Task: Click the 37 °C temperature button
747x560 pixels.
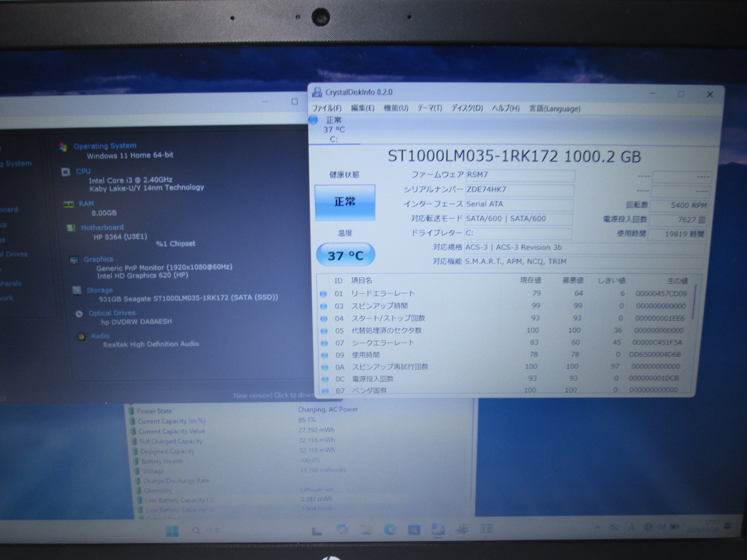Action: click(x=345, y=255)
